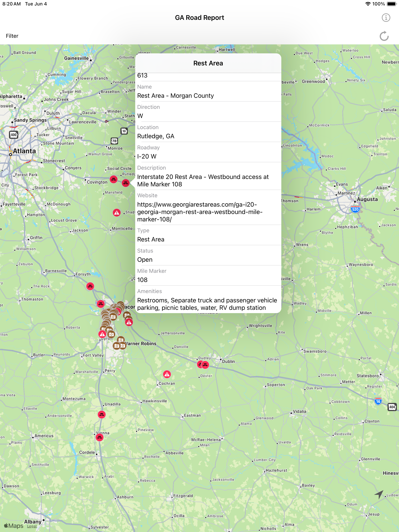Tap the warning marker north of Cochran

[x=167, y=374]
